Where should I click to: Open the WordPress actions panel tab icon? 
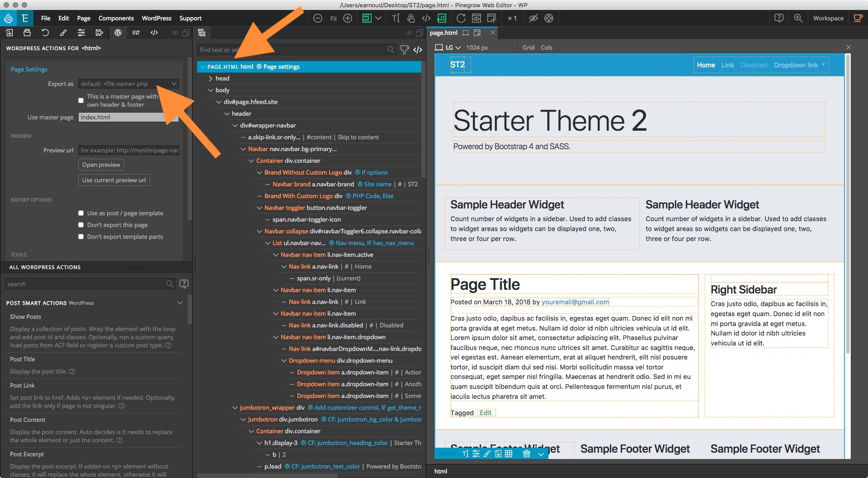tap(118, 33)
